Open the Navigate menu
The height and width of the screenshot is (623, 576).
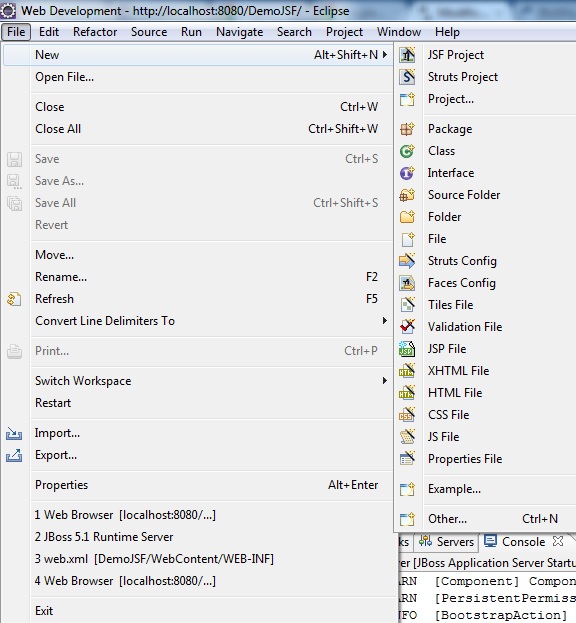tap(240, 32)
